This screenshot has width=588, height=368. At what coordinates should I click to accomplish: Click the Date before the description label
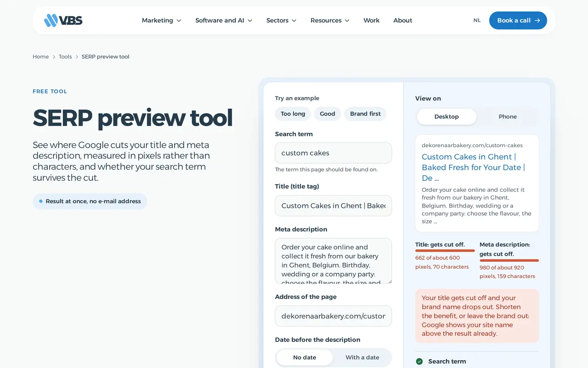tap(318, 340)
